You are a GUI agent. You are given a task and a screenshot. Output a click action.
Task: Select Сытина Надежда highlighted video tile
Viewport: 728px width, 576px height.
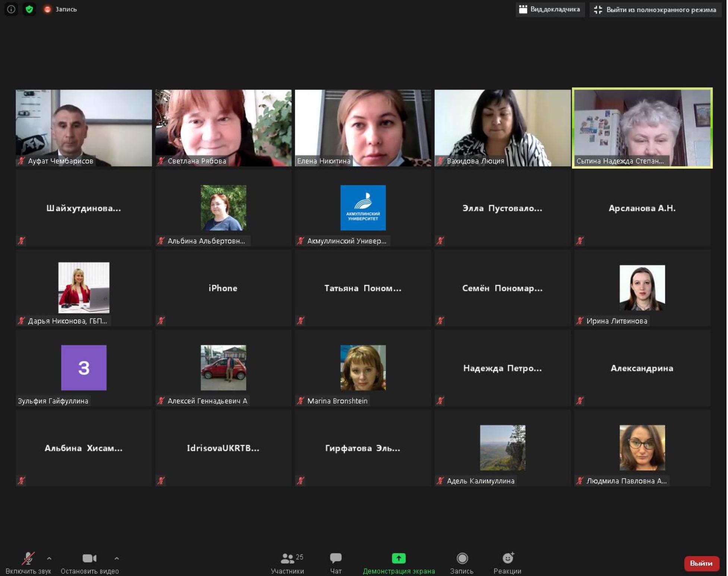coord(642,128)
